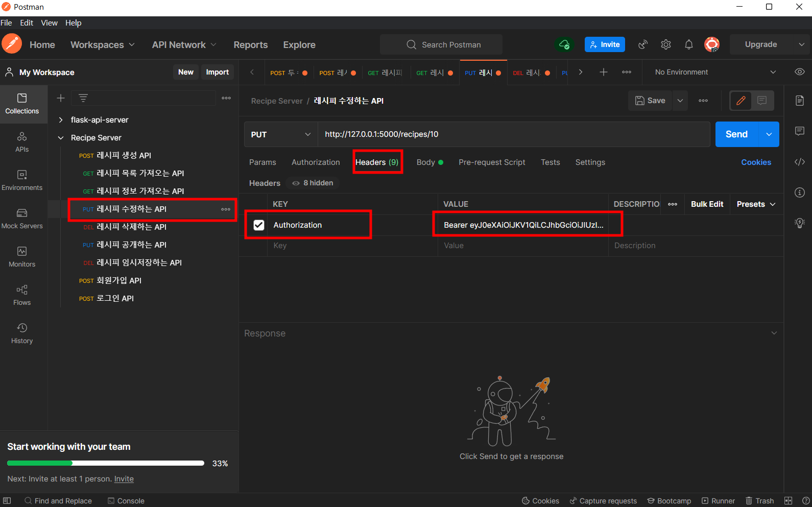Open the View menu
This screenshot has width=812, height=507.
click(50, 23)
